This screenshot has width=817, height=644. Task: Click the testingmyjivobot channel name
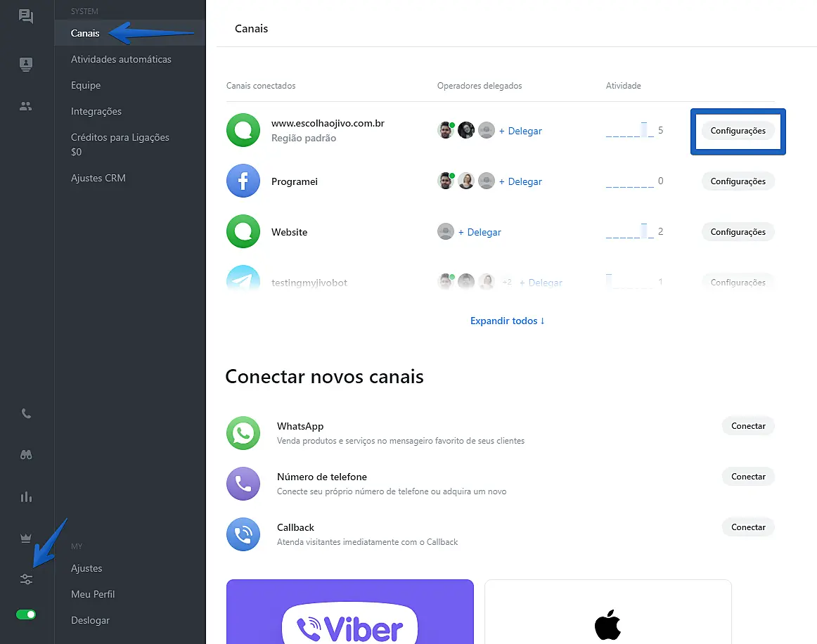pyautogui.click(x=309, y=283)
